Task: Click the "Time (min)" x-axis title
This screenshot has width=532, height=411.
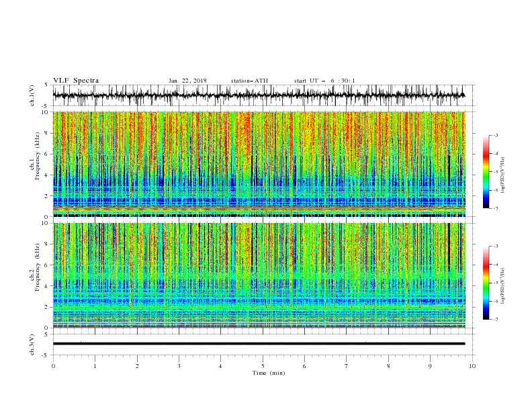Action: [x=269, y=373]
